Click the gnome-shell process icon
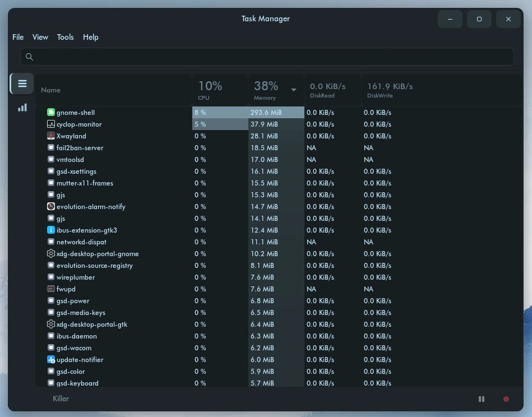The height and width of the screenshot is (417, 532). (x=51, y=112)
